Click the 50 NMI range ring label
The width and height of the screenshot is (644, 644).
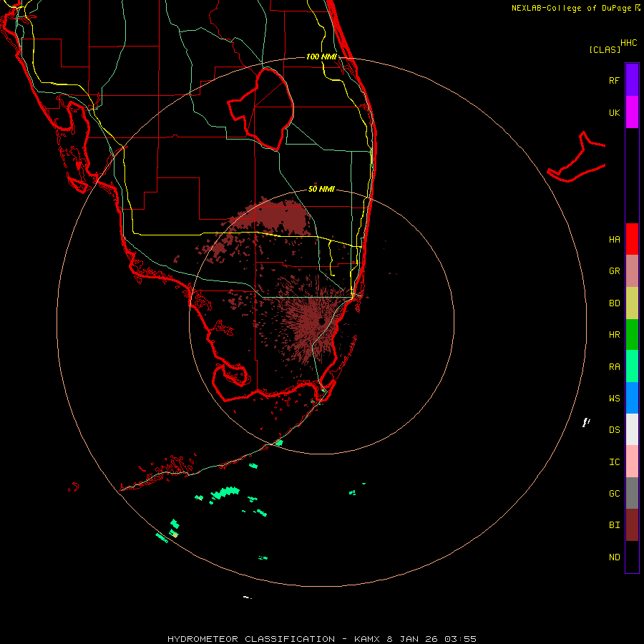pyautogui.click(x=321, y=189)
